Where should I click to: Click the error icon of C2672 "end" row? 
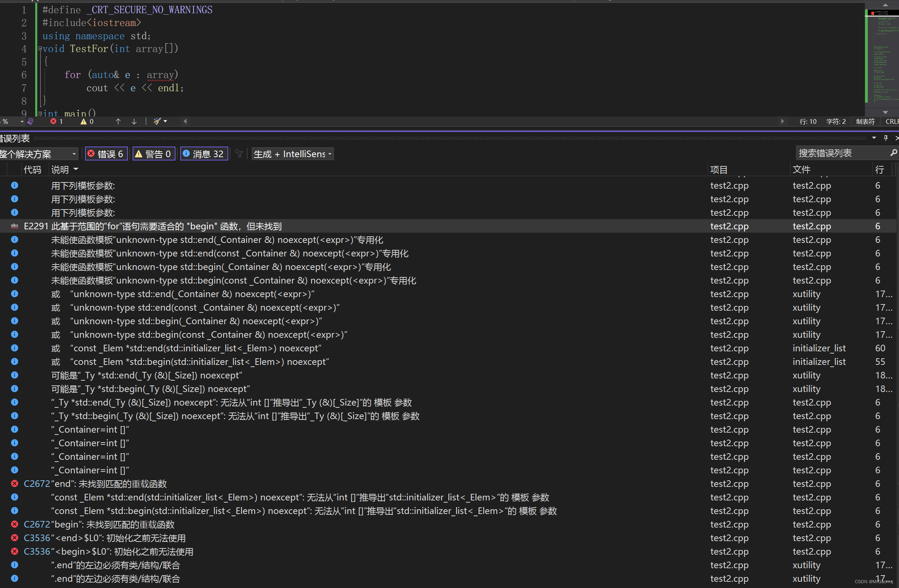pos(15,483)
